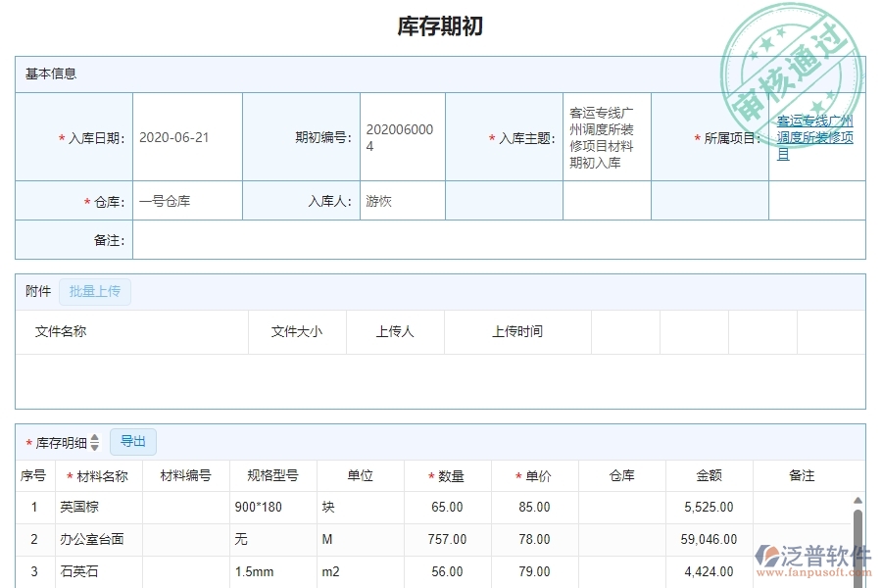Click the 批量上传 upload button
Image resolution: width=882 pixels, height=588 pixels.
point(95,291)
